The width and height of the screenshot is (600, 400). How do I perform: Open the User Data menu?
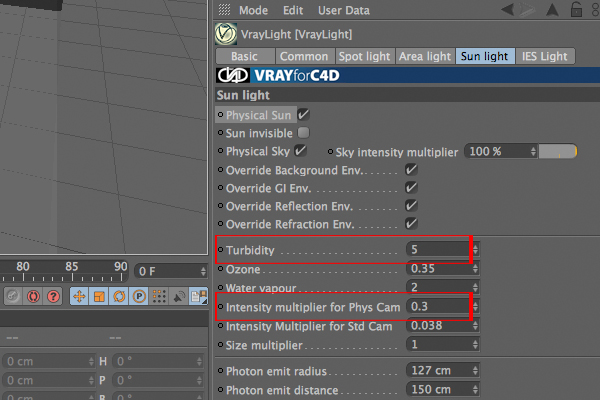pos(344,10)
